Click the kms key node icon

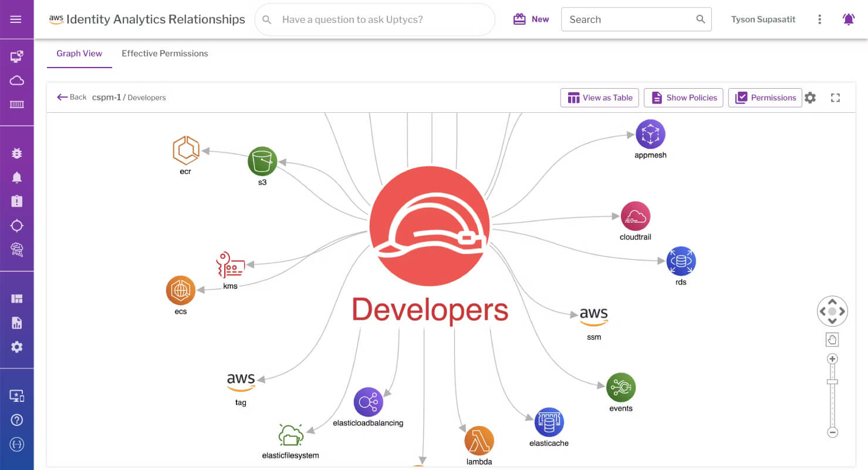tap(231, 266)
